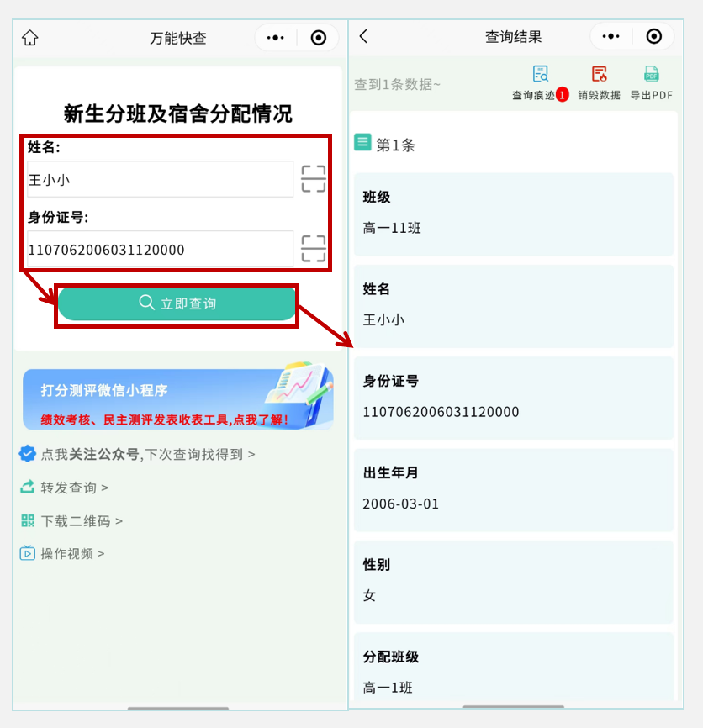Tap the QR code icon beside 下载二维码
The width and height of the screenshot is (703, 728).
click(28, 520)
